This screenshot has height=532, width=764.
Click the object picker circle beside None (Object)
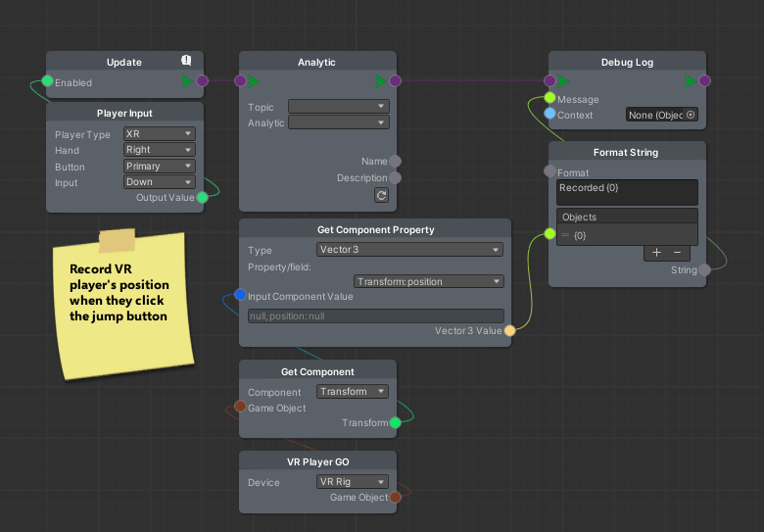click(x=691, y=115)
